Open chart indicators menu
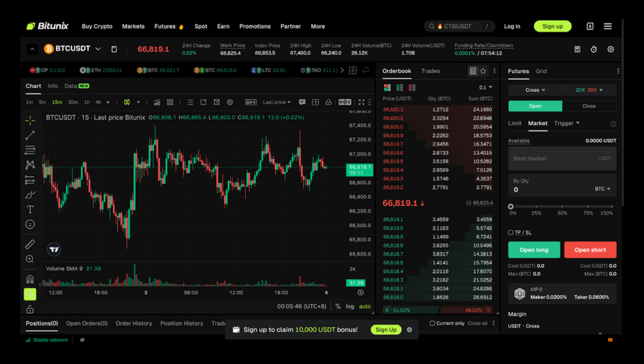 pos(157,102)
